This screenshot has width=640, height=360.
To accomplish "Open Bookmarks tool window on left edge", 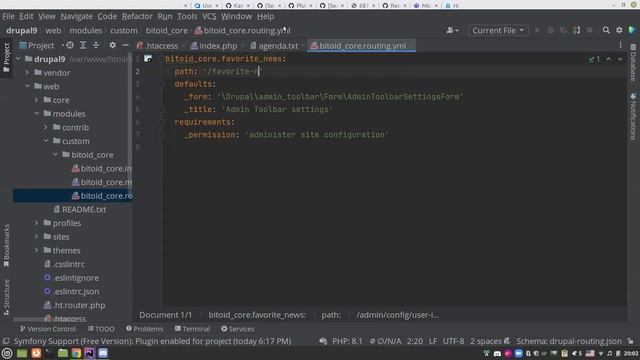I will pyautogui.click(x=6, y=246).
